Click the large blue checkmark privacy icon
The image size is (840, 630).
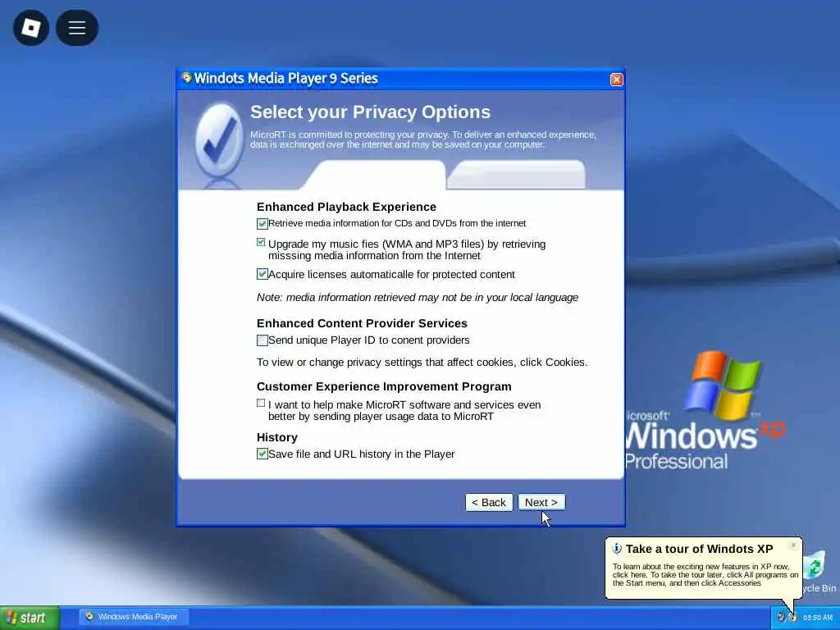coord(218,139)
